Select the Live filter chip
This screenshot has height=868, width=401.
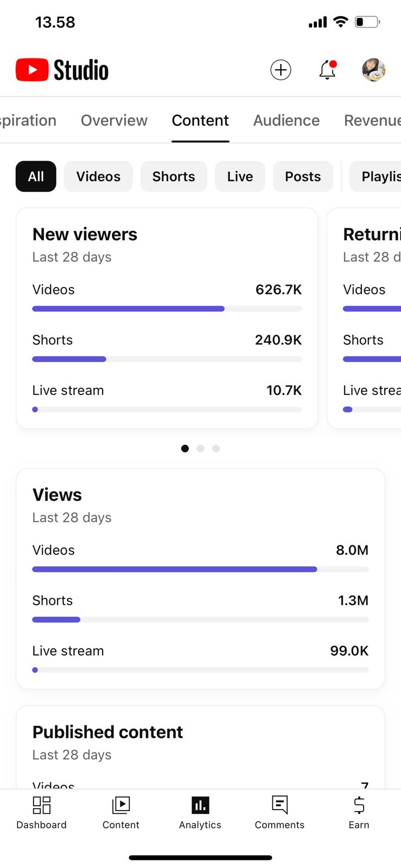point(240,176)
